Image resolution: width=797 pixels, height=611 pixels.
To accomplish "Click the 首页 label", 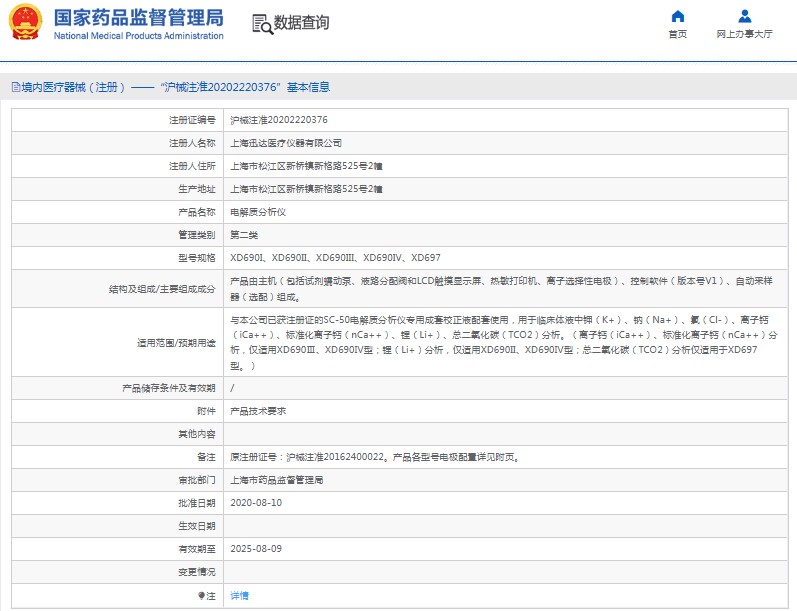I will 678,34.
